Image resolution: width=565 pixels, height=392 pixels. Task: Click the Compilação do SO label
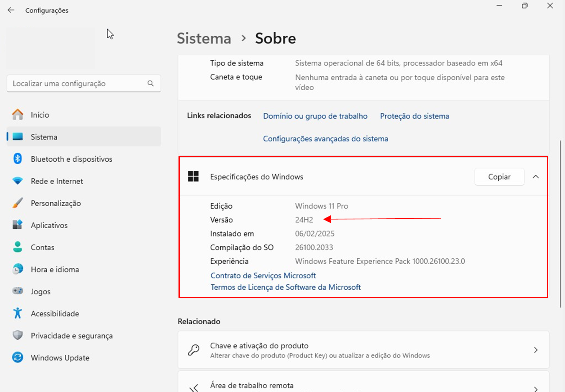point(242,248)
